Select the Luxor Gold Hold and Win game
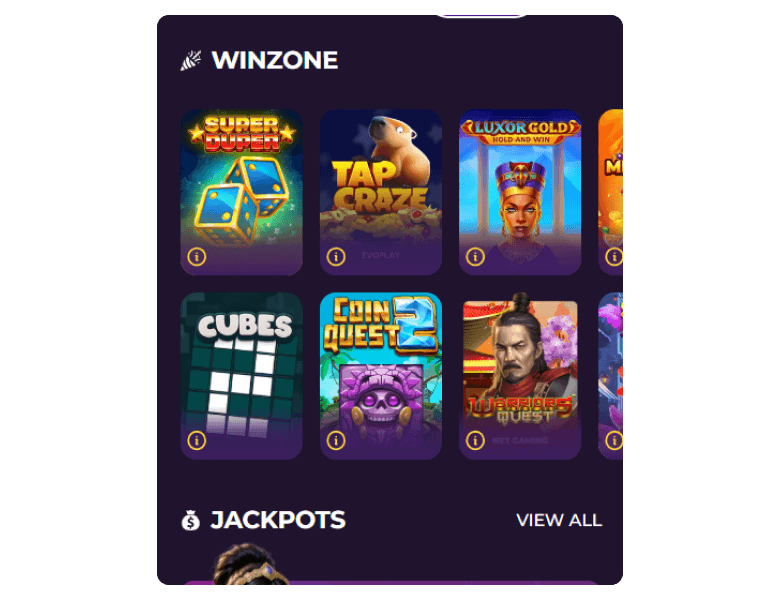Image resolution: width=780 pixels, height=600 pixels. point(520,192)
